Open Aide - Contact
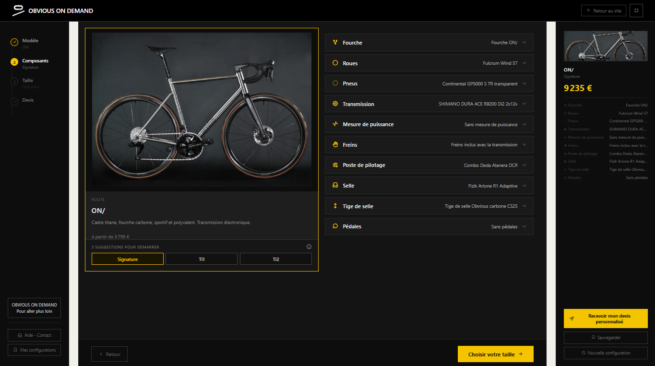The height and width of the screenshot is (366, 655). pyautogui.click(x=34, y=335)
